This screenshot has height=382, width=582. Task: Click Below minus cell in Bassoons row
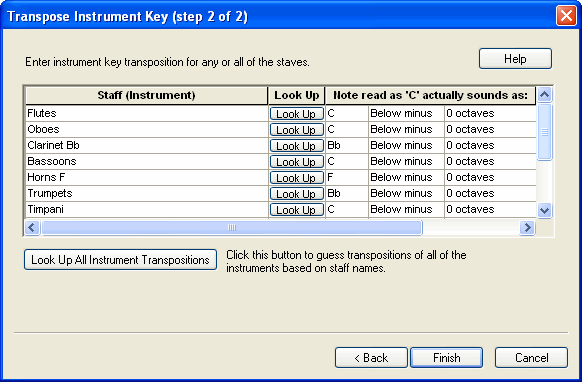pos(406,161)
